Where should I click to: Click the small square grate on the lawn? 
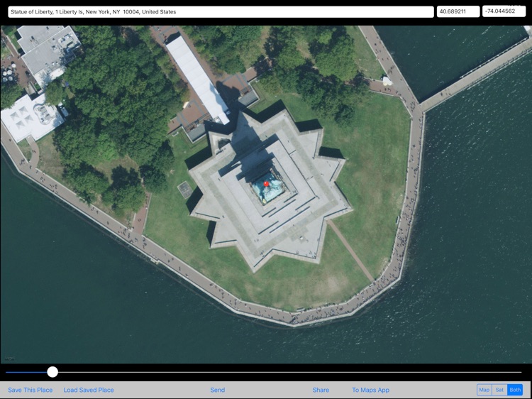pos(184,190)
